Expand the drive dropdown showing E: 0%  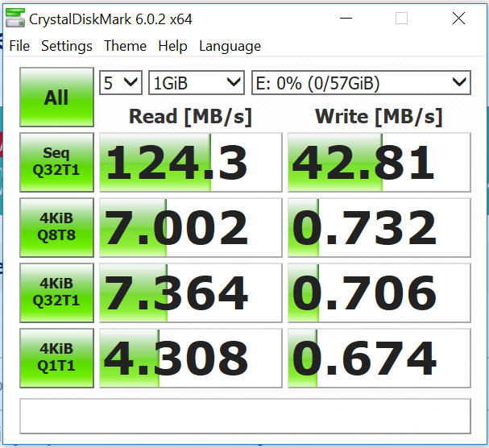click(361, 83)
